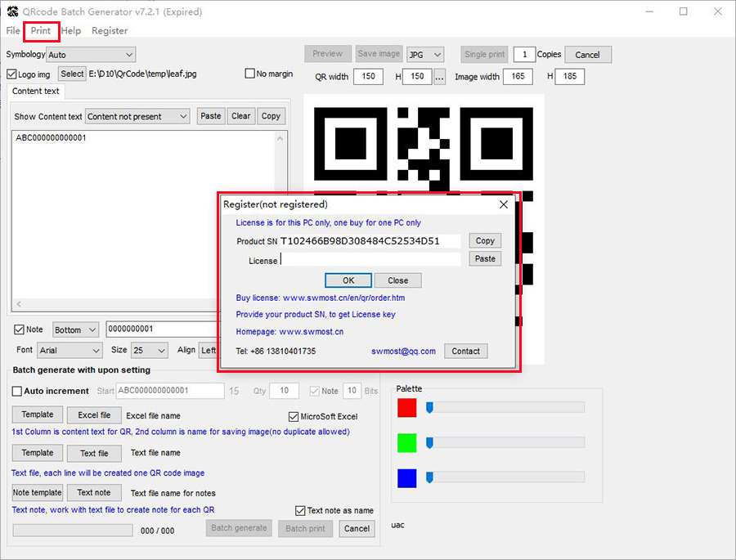
Task: Click OK in the Register dialog
Action: pos(348,280)
